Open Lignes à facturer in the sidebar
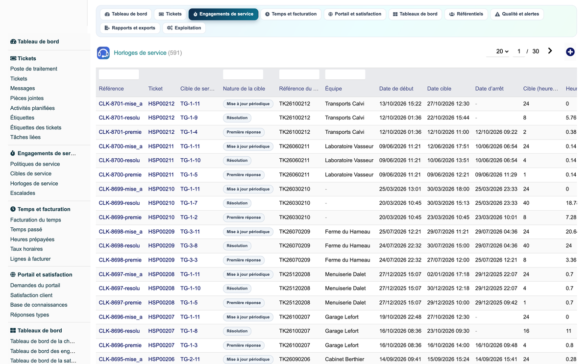 (x=30, y=259)
